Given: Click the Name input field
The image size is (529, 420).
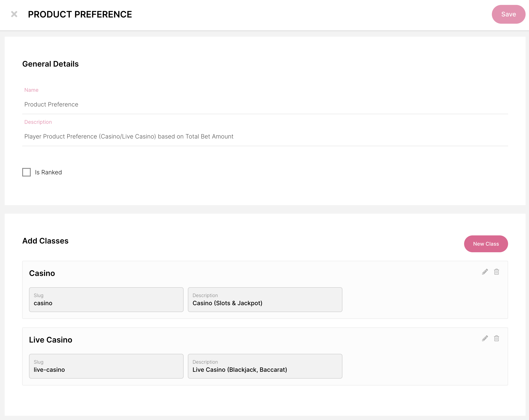Looking at the screenshot, I should coord(264,105).
